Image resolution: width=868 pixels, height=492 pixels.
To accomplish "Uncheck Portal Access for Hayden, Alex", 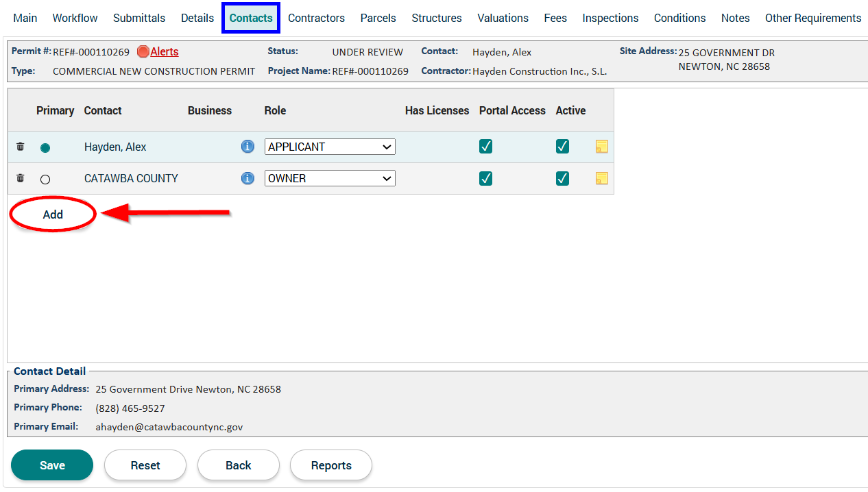I will 485,147.
